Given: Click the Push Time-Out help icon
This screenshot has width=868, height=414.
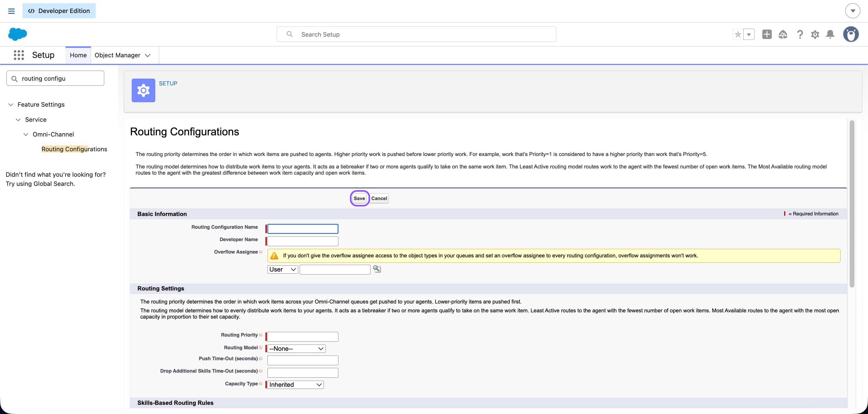Looking at the screenshot, I should [x=261, y=359].
